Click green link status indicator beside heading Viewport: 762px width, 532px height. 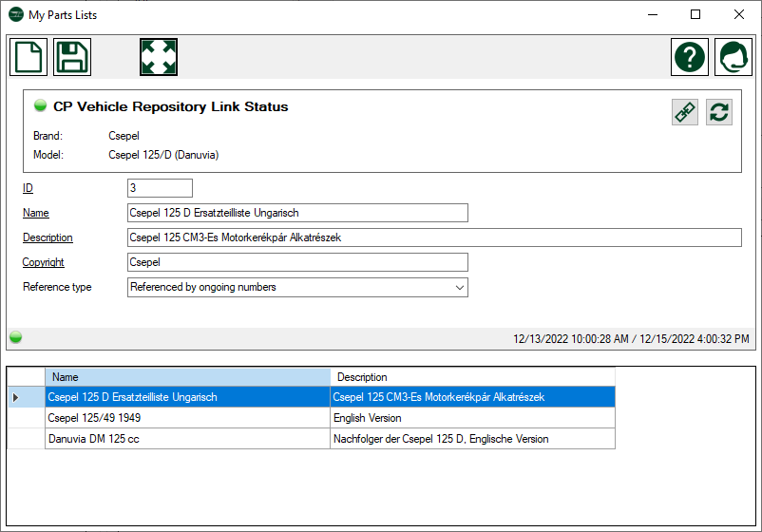[40, 105]
